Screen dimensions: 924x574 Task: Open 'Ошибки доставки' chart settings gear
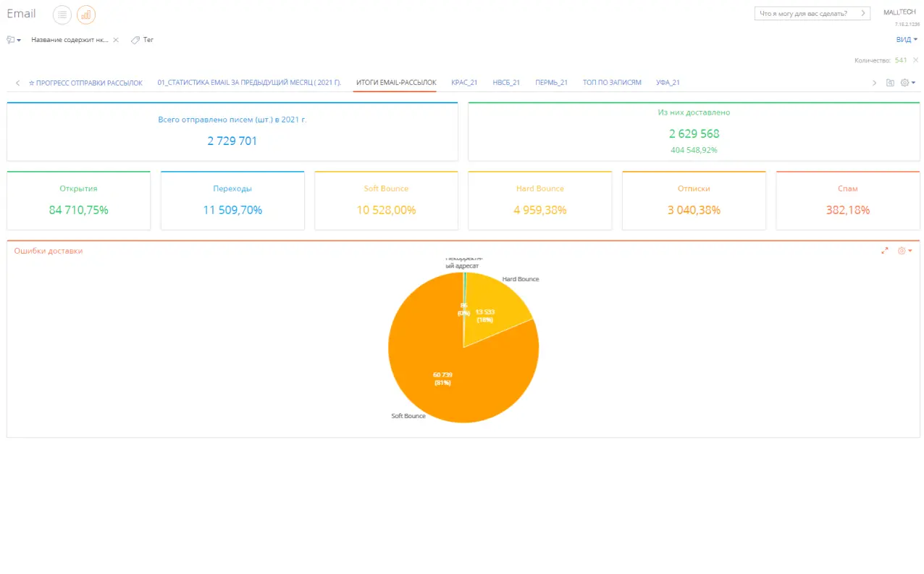(904, 251)
